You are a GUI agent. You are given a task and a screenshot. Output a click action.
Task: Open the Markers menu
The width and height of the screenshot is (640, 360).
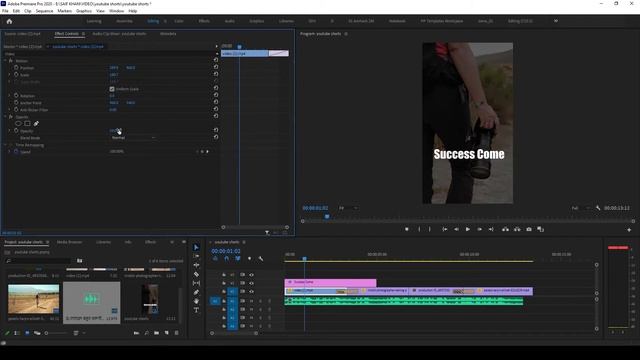pyautogui.click(x=64, y=11)
